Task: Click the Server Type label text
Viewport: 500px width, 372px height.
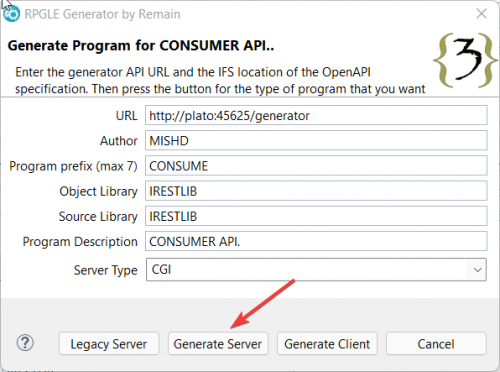Action: pos(105,270)
